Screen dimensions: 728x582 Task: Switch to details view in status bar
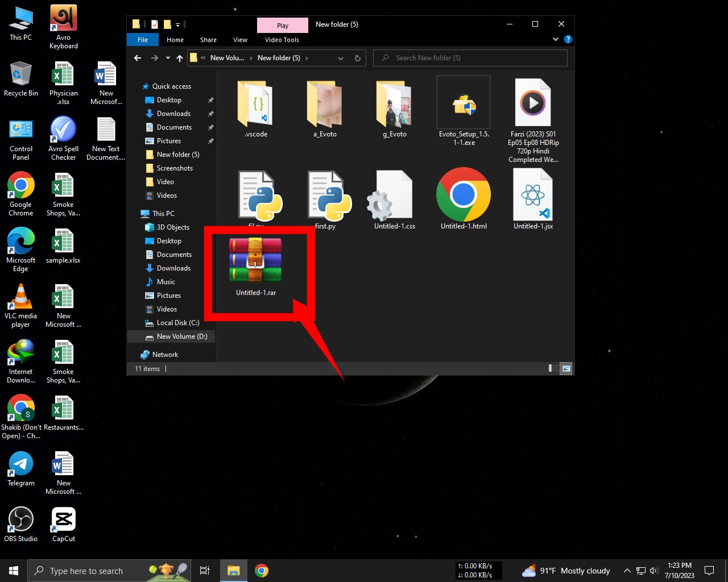(x=553, y=369)
